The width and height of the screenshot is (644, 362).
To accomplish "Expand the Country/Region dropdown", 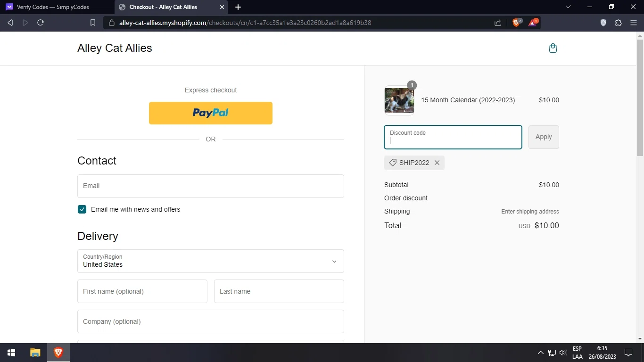I will [211, 261].
